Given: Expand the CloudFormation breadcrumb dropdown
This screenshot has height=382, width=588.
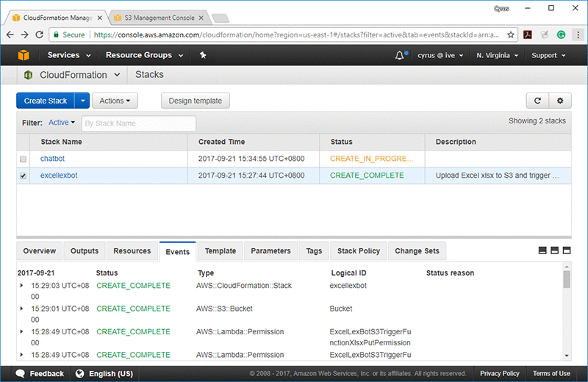Looking at the screenshot, I should pyautogui.click(x=117, y=75).
